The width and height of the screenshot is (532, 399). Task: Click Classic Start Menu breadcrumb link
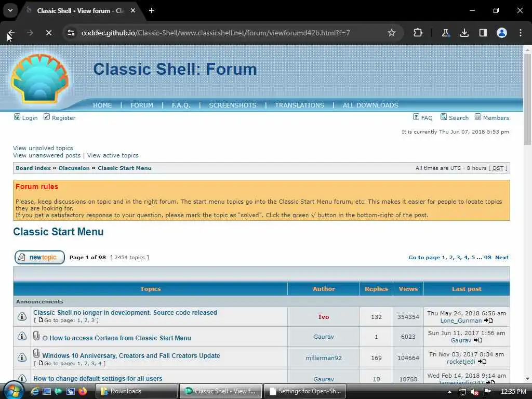(125, 168)
